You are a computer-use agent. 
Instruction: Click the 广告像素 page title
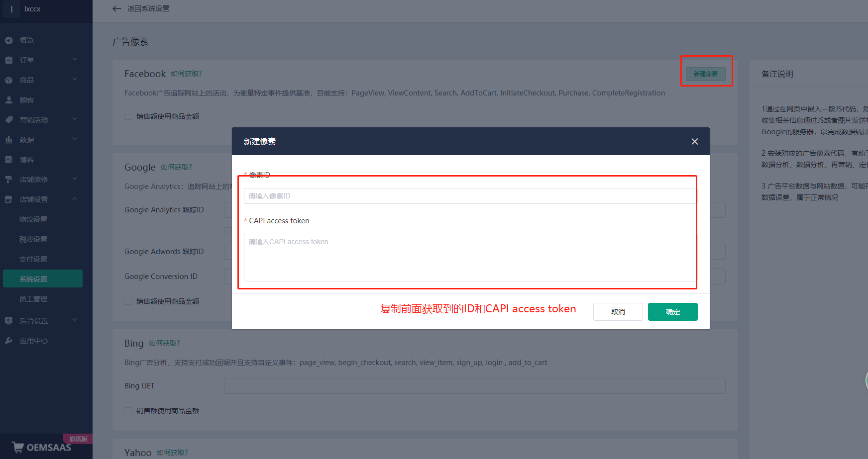click(x=130, y=42)
